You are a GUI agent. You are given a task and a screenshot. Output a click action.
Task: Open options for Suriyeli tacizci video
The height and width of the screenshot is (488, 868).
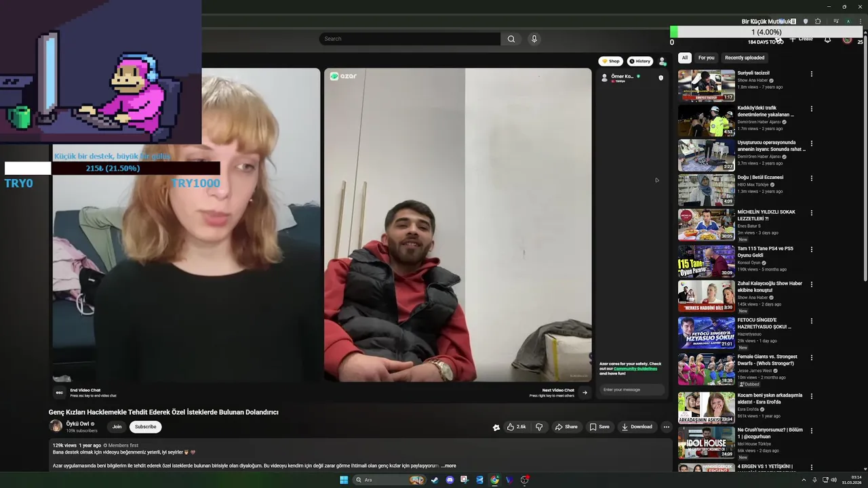[811, 74]
